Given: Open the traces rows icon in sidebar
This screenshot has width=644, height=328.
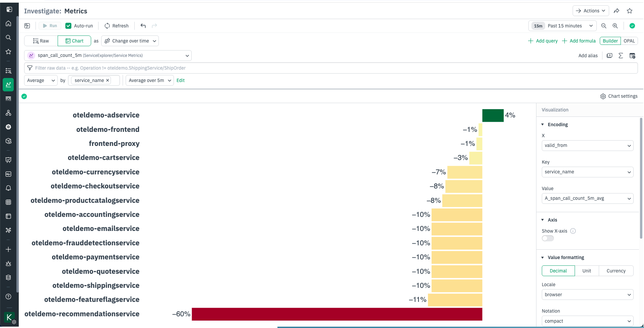Looking at the screenshot, I should (8, 99).
